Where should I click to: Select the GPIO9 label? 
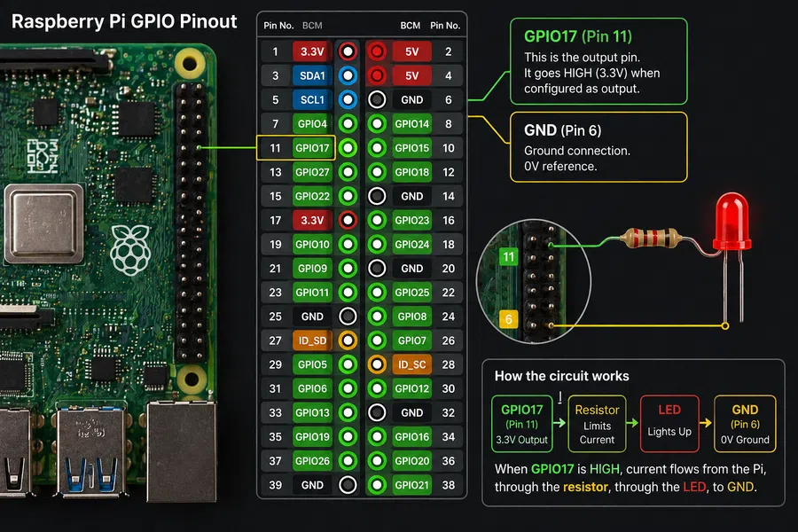click(312, 269)
